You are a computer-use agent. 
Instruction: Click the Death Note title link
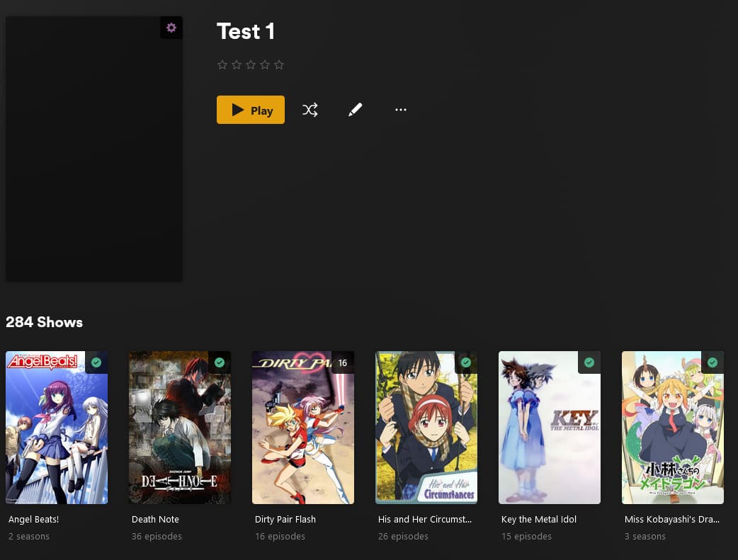pos(155,519)
